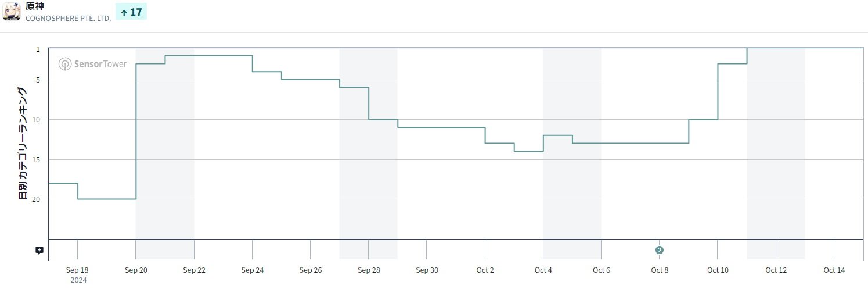The height and width of the screenshot is (289, 868).
Task: Open the COGNOSPHERE PTE. LTD. publisher link
Action: pyautogui.click(x=68, y=19)
